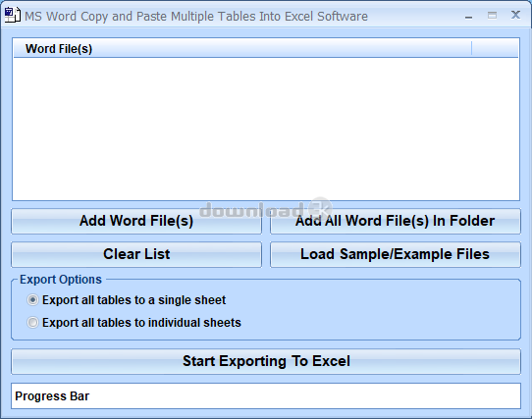532x419 pixels.
Task: Clear the file list with Clear List
Action: (x=136, y=254)
